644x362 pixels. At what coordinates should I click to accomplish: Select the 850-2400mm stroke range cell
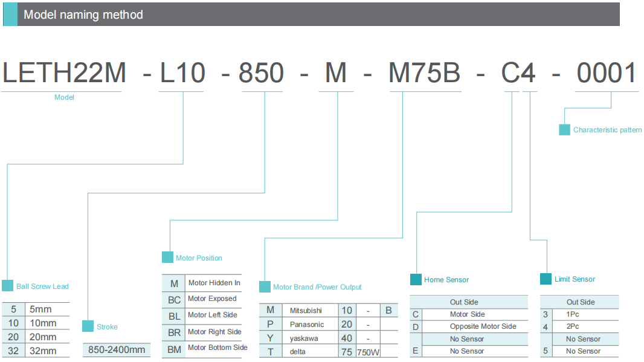click(117, 349)
